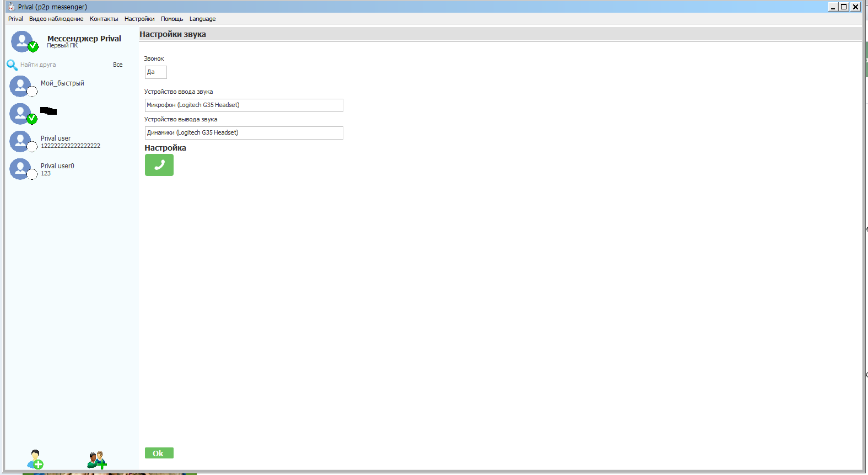This screenshot has height=475, width=868.
Task: Open the Контакты menu
Action: click(104, 19)
